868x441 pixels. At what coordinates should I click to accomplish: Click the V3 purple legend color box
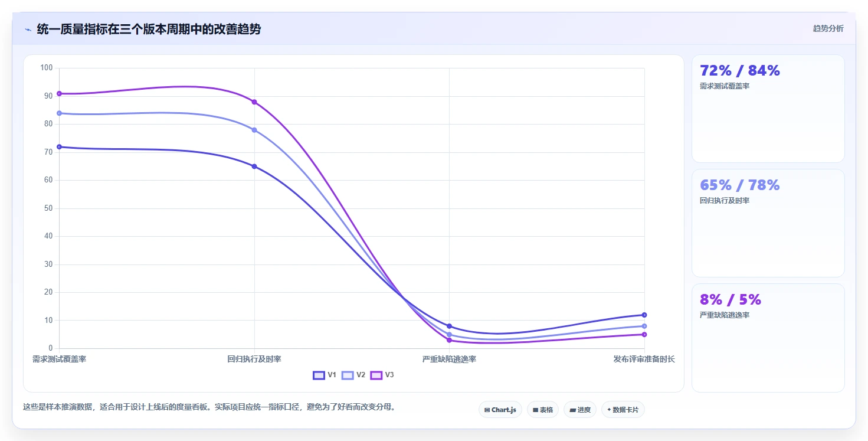point(376,375)
